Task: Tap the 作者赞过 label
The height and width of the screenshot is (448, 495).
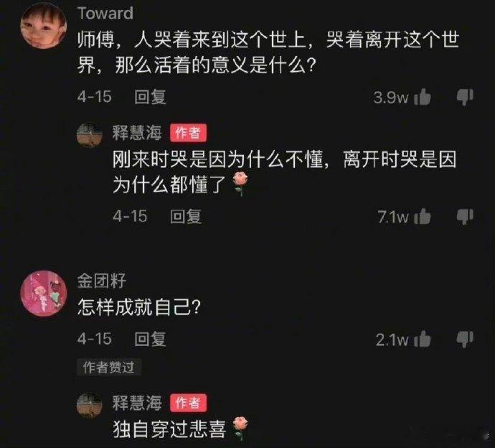Action: [x=109, y=368]
